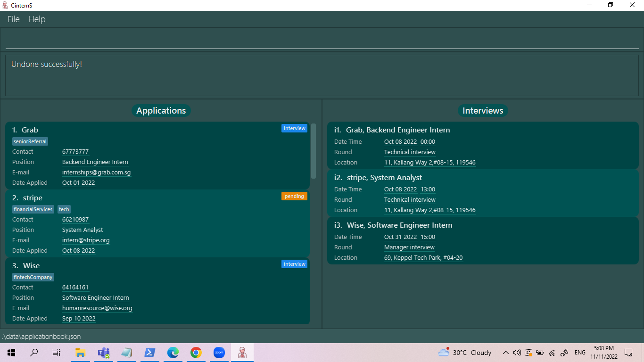The height and width of the screenshot is (362, 644).
Task: Click the ENG language indicator
Action: pos(580,353)
